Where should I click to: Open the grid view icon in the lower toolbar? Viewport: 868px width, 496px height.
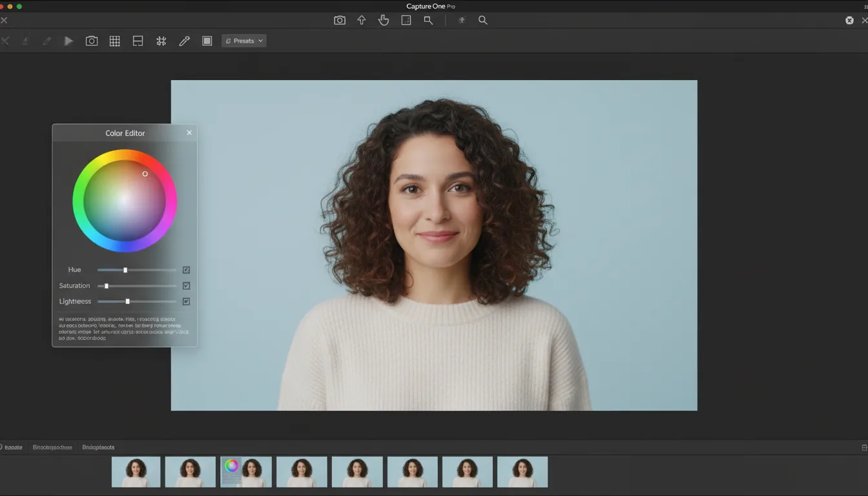click(114, 41)
